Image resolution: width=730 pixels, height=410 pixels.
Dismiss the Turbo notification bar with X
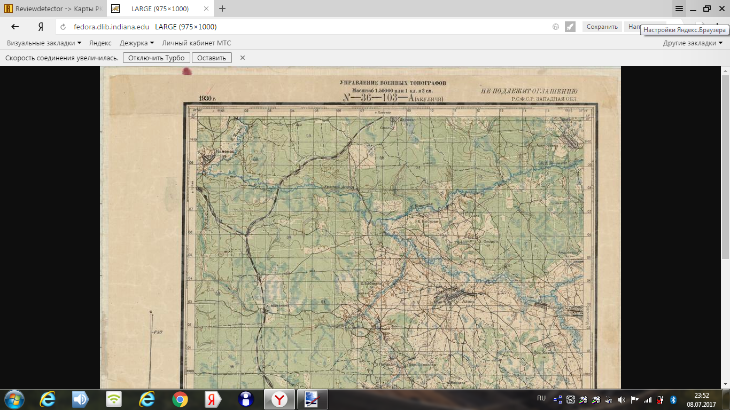pyautogui.click(x=242, y=58)
